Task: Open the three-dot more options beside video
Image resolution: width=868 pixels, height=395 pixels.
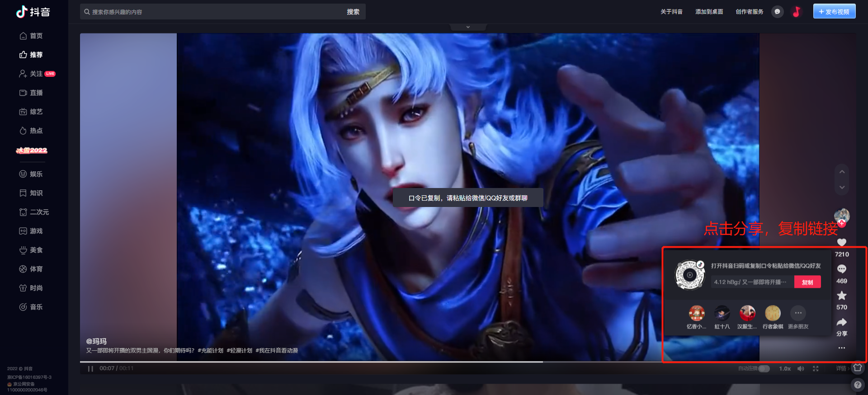Action: pyautogui.click(x=841, y=348)
